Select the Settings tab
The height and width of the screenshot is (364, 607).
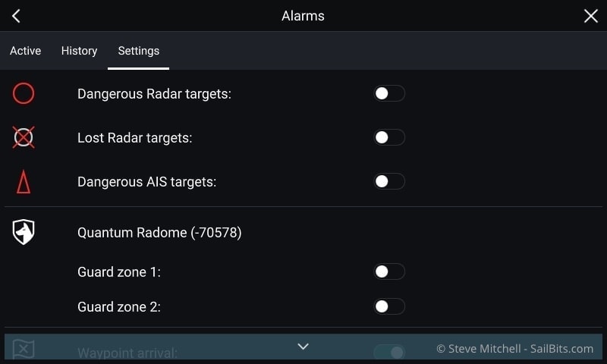(139, 51)
